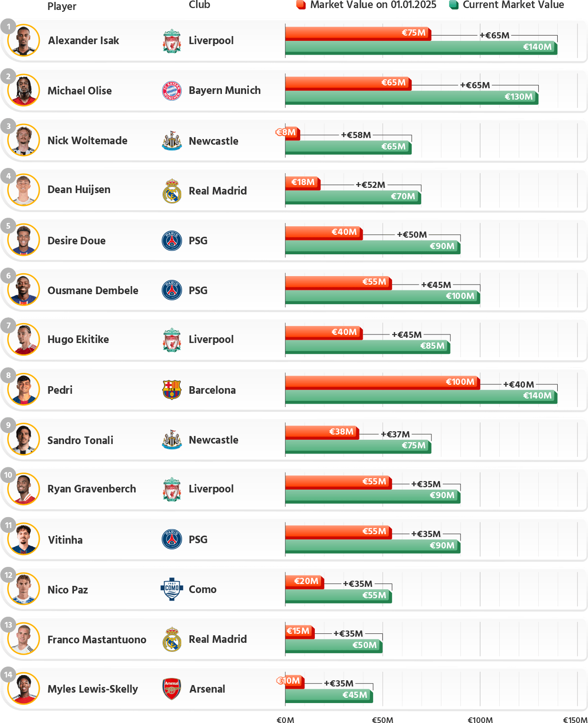
Task: Click Newcastle crest beside Nick Woltemade
Action: (172, 141)
